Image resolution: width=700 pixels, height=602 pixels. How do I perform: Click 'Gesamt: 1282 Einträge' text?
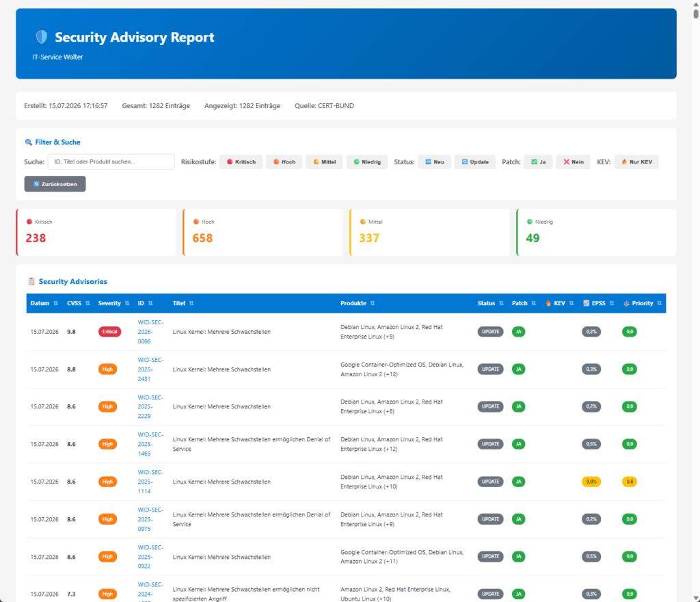[156, 106]
